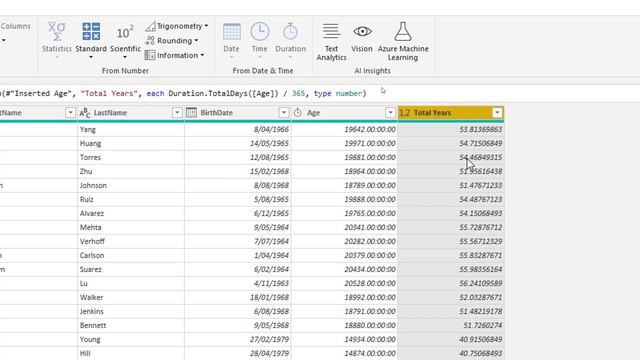The height and width of the screenshot is (360, 640).
Task: Expand the Trigonometry dropdown
Action: click(176, 26)
